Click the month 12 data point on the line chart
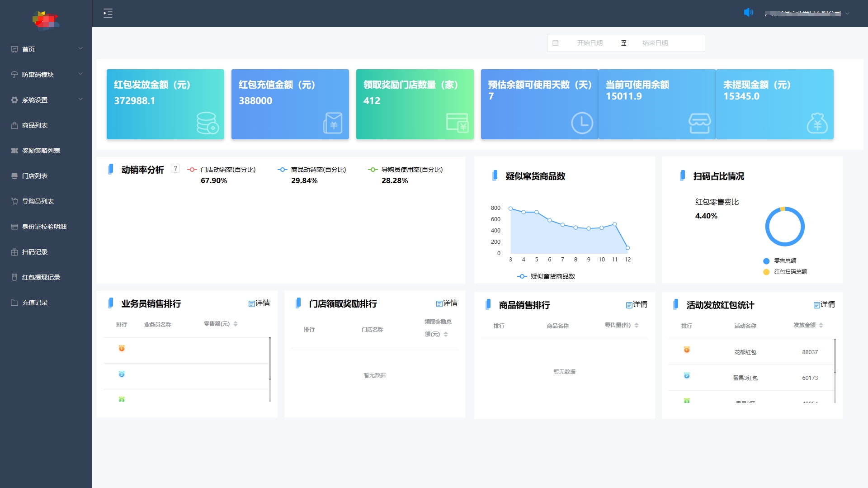 pos(627,248)
